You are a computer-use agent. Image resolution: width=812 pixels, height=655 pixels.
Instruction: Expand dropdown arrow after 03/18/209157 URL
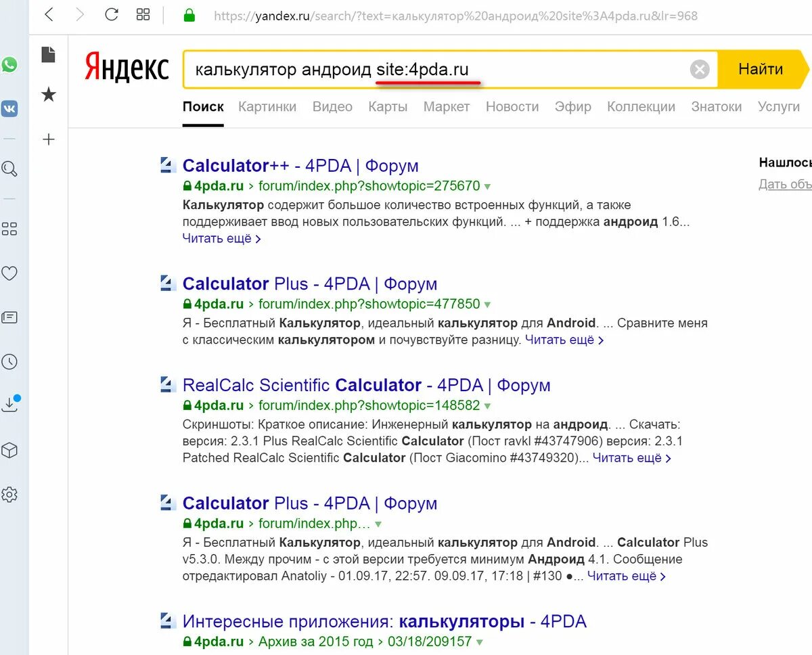[x=479, y=643]
